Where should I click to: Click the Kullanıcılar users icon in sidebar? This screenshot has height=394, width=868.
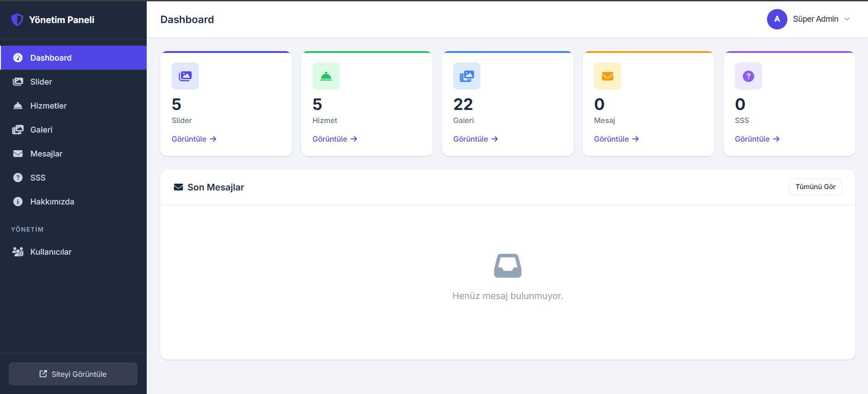click(18, 252)
